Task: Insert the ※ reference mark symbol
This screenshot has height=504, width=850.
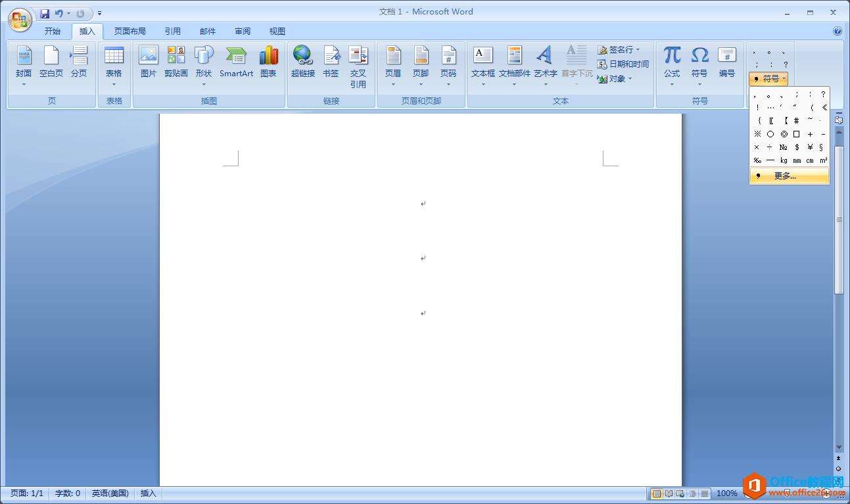Action: [757, 134]
